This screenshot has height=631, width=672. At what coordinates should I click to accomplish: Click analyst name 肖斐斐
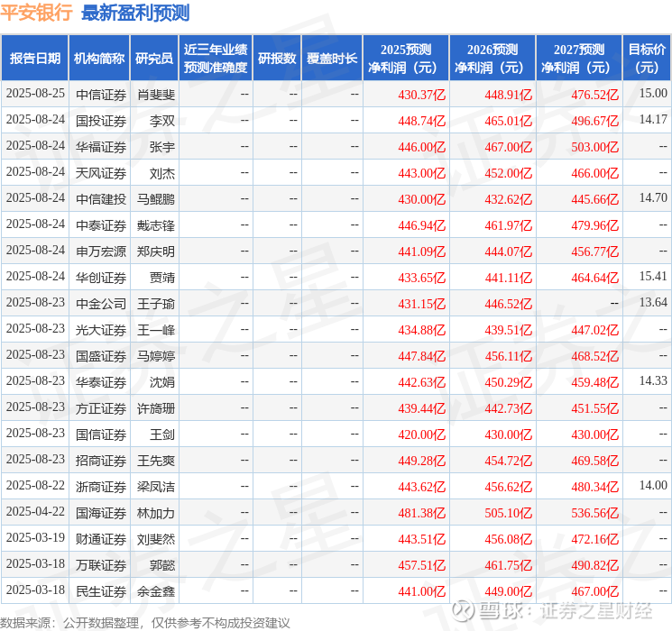click(x=156, y=95)
